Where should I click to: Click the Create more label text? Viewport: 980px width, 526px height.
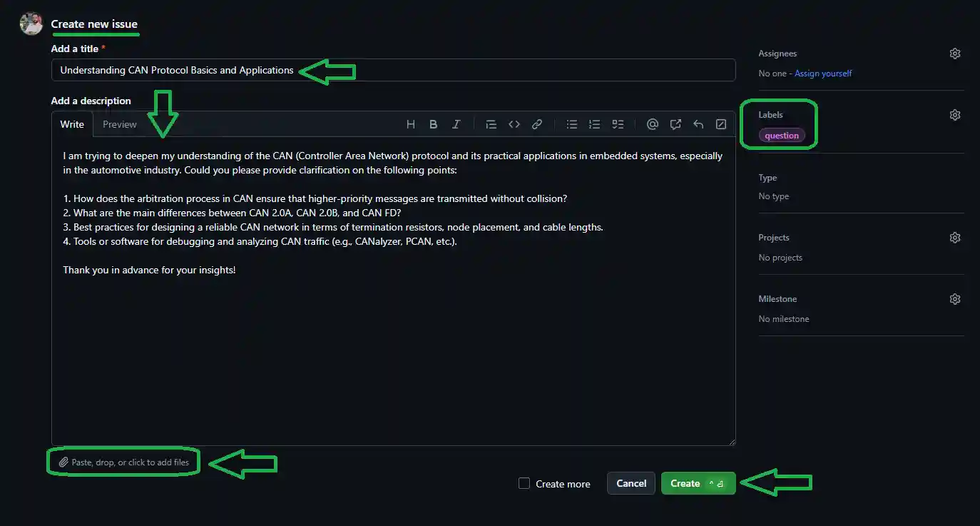click(x=563, y=484)
